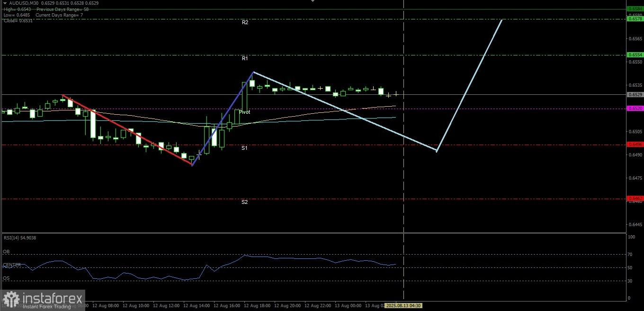Select the red descending trendline
This screenshot has height=311, width=644.
[127, 130]
